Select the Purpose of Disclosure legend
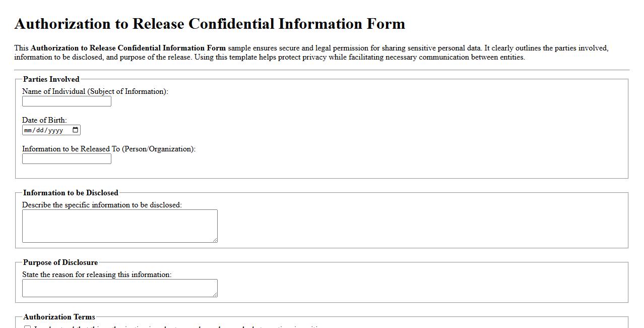The image size is (644, 328). pos(60,262)
